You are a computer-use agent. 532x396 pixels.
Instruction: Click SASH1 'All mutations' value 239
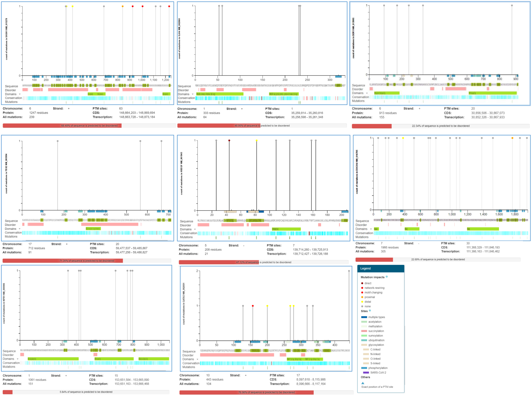pos(32,117)
